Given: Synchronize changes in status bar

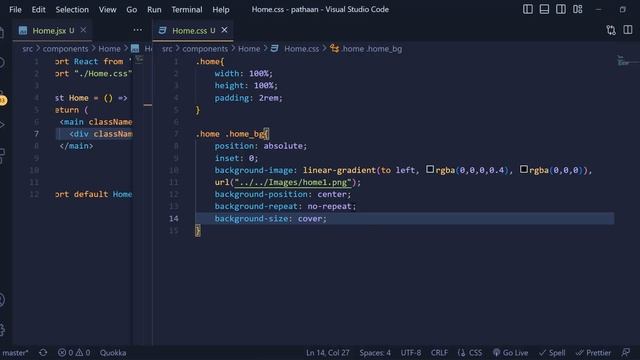Looking at the screenshot, I should [43, 353].
